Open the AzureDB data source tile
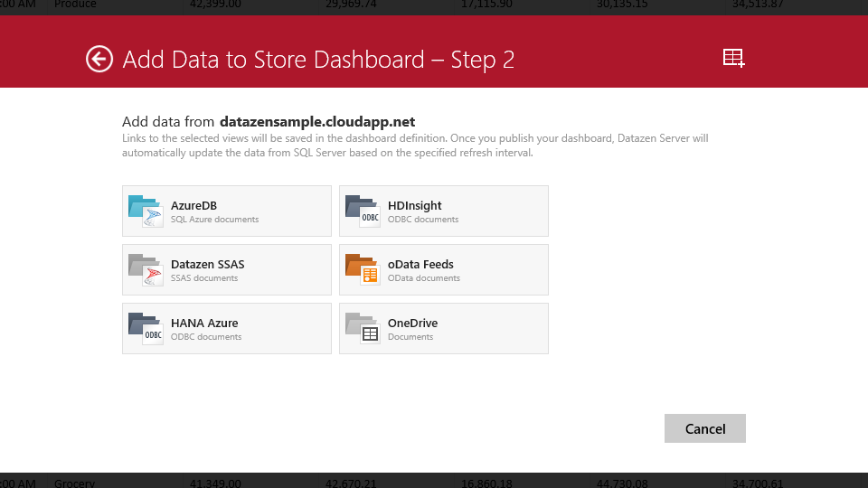The height and width of the screenshot is (488, 868). coord(226,211)
